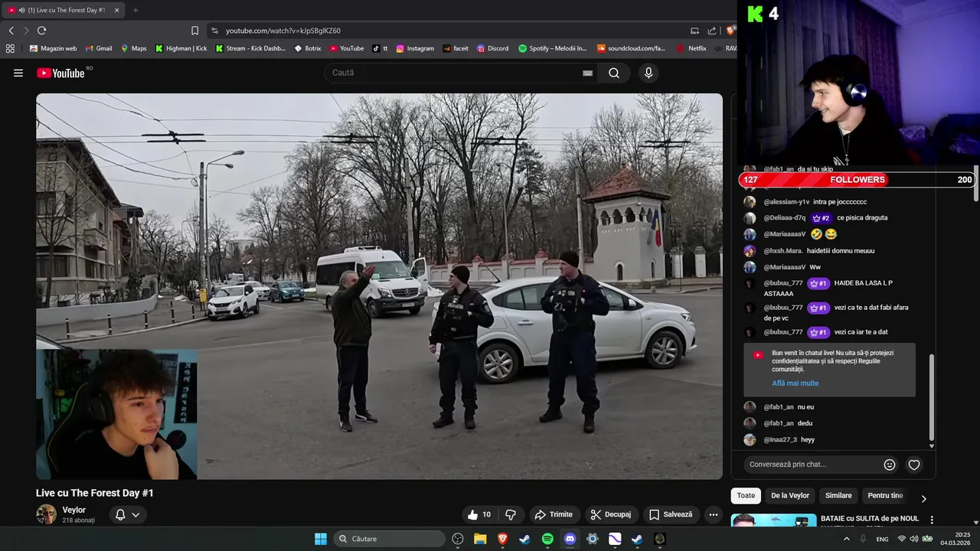The image size is (980, 551).
Task: Like the video with thumbs up
Action: [x=479, y=514]
